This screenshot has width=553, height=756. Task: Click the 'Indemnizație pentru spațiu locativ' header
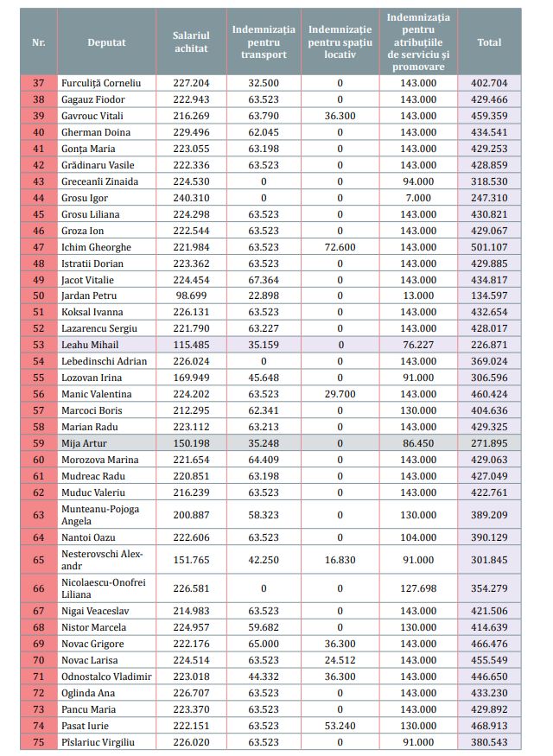click(340, 42)
